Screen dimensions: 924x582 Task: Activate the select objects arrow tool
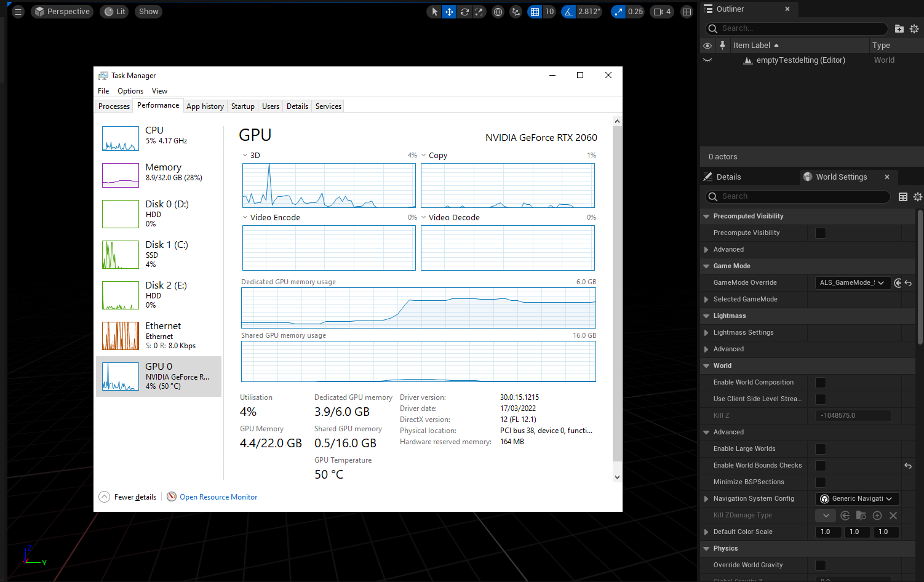[x=434, y=12]
